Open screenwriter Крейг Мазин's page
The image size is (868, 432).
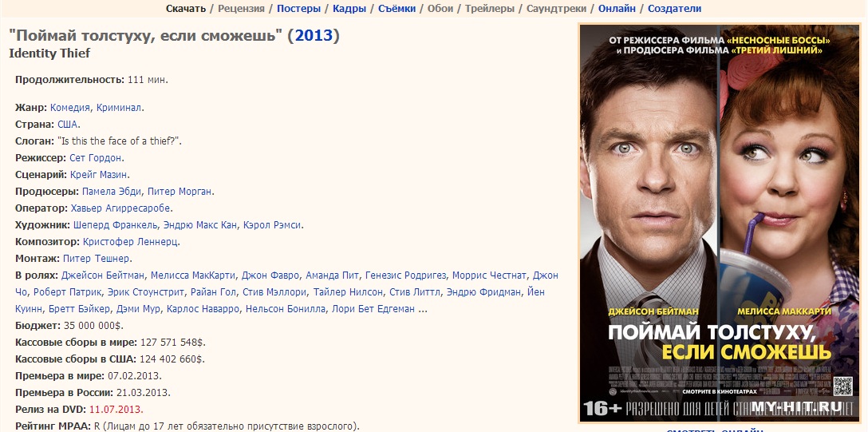coord(99,174)
